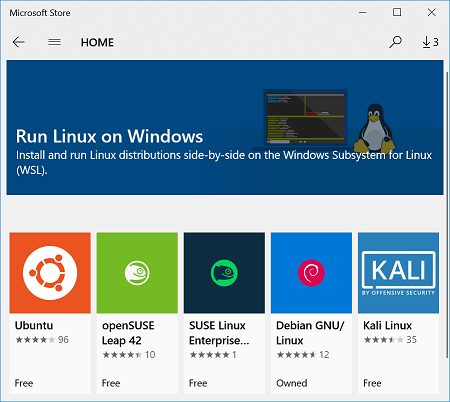Click Debian's star rating with 12 reviews
450x402 pixels.
(x=303, y=355)
